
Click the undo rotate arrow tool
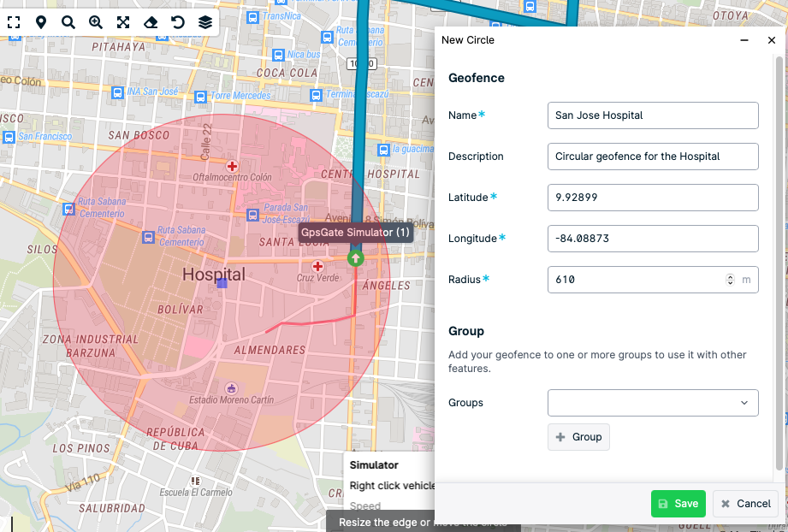pos(177,22)
